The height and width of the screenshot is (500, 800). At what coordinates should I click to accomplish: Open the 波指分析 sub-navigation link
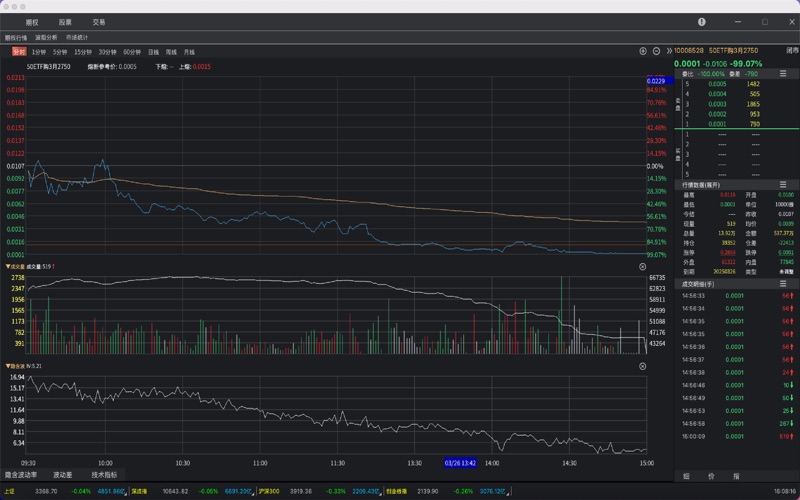pyautogui.click(x=45, y=37)
